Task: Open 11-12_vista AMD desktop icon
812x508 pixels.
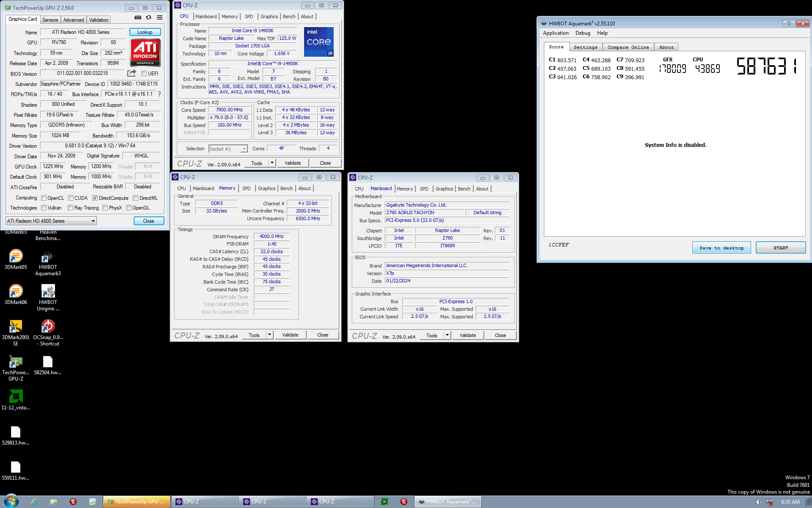Action: (16, 400)
